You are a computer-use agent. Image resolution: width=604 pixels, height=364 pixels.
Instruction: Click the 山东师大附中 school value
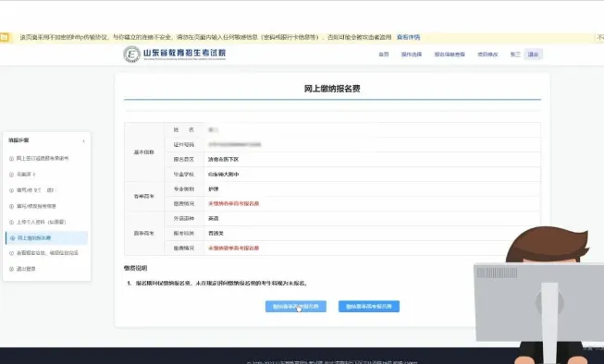click(224, 175)
